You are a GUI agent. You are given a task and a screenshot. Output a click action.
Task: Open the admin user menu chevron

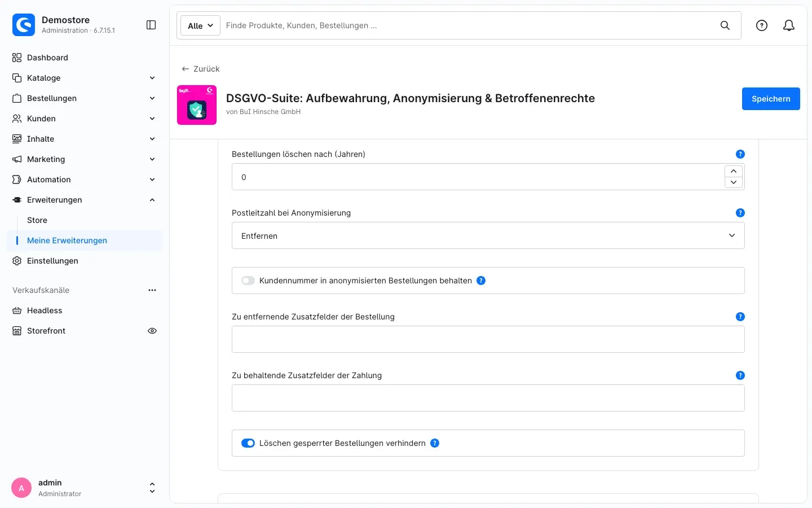(152, 488)
